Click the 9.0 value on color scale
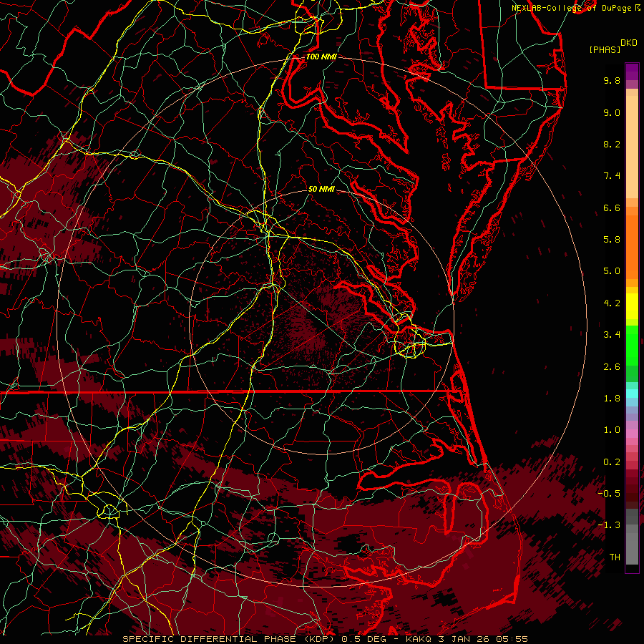Viewport: 644px width, 644px height. (612, 112)
